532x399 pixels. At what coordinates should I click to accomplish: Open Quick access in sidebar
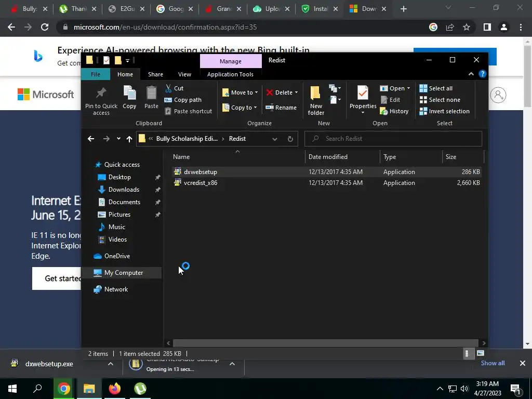point(122,165)
